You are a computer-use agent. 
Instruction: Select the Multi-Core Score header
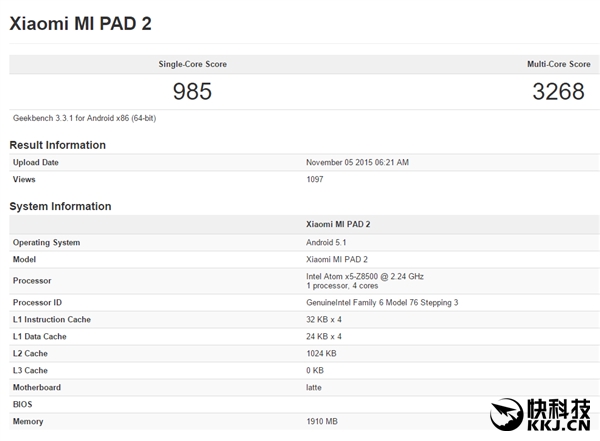click(x=559, y=64)
